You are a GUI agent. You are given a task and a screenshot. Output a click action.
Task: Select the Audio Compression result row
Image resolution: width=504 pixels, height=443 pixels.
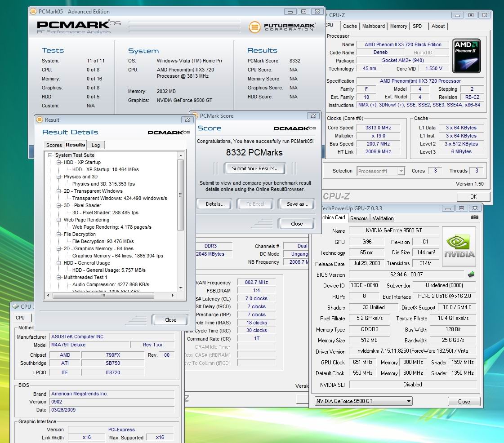point(111,284)
